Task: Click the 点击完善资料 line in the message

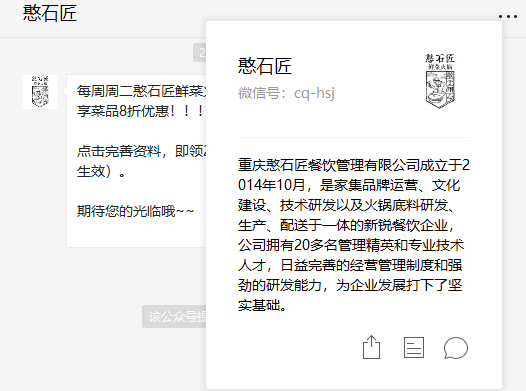Action: click(x=141, y=151)
